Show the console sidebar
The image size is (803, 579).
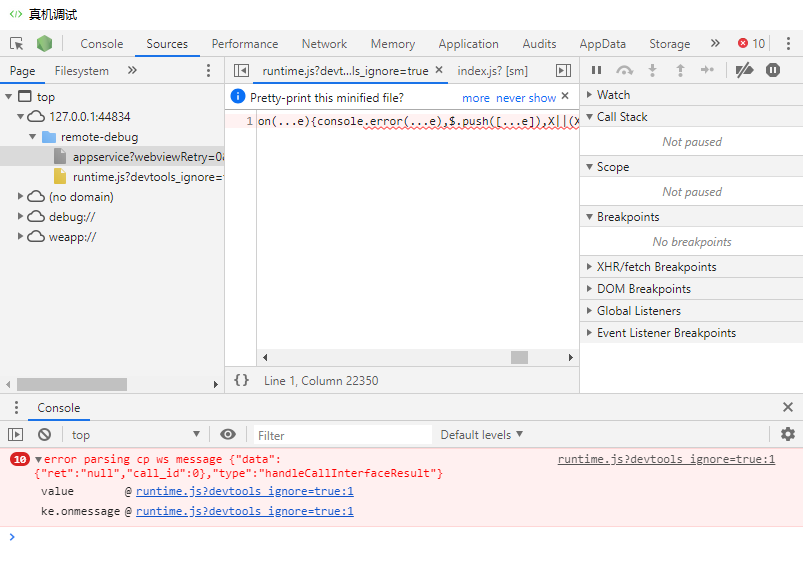(16, 435)
